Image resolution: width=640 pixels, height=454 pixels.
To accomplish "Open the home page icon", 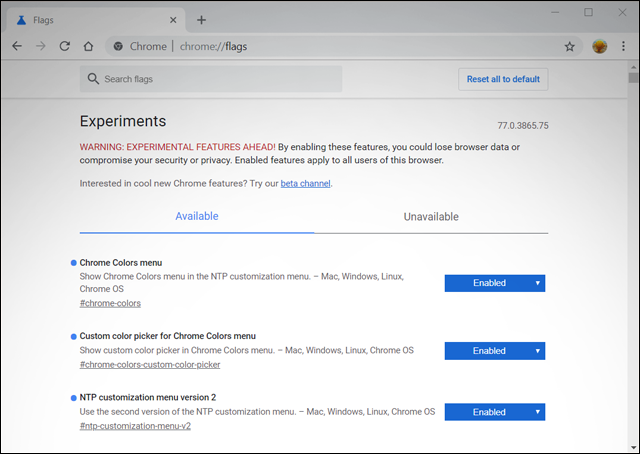I will point(88,46).
